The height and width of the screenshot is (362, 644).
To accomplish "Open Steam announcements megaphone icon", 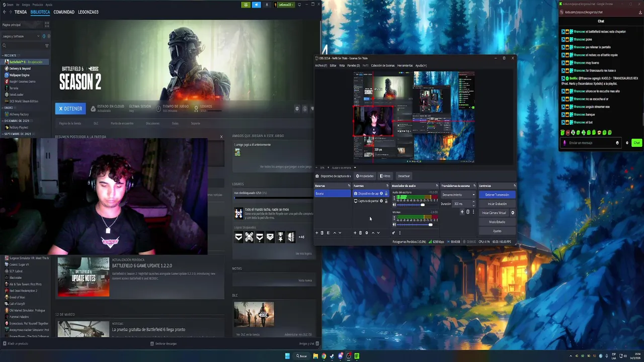I will [256, 5].
